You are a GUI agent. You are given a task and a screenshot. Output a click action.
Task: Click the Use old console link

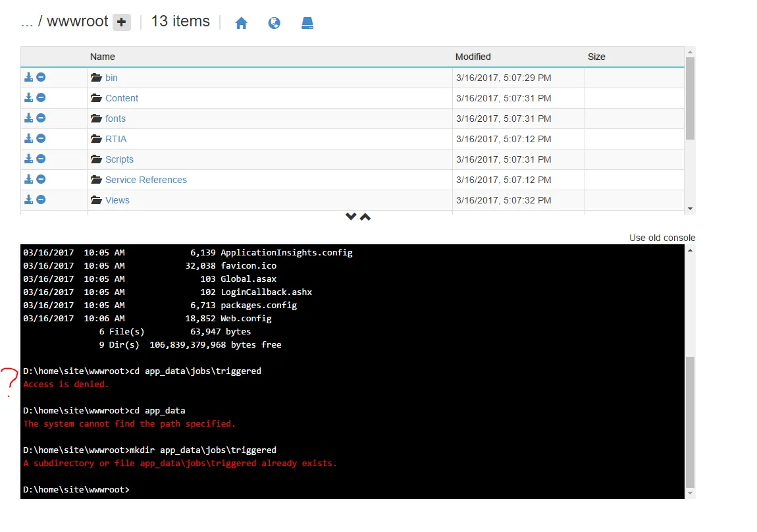click(662, 238)
